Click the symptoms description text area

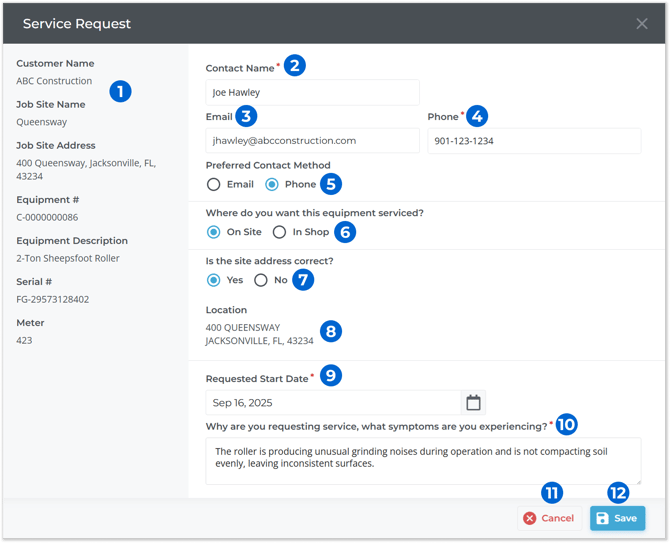[423, 461]
